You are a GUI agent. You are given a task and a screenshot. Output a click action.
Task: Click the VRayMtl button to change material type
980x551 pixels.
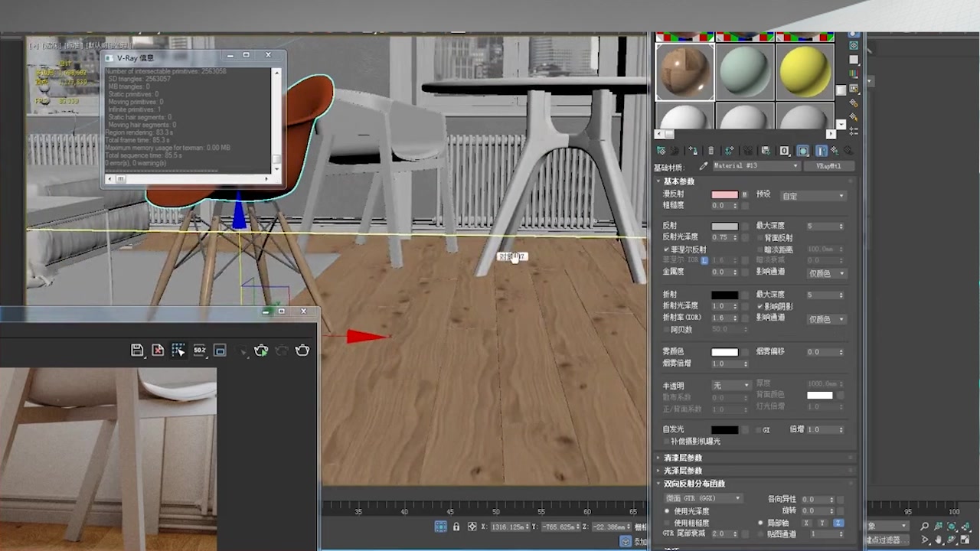tap(828, 166)
